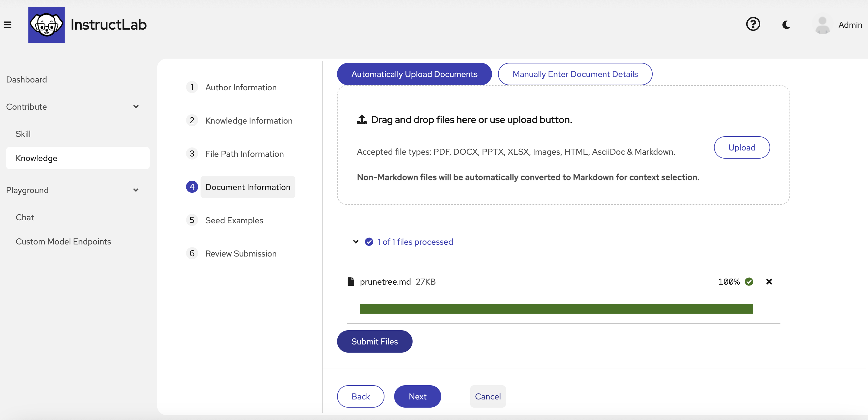Click the upload arrow icon in the drop zone

click(362, 119)
